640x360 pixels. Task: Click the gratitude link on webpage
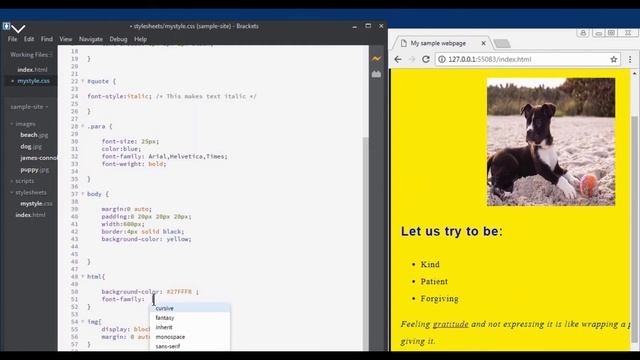(x=451, y=324)
